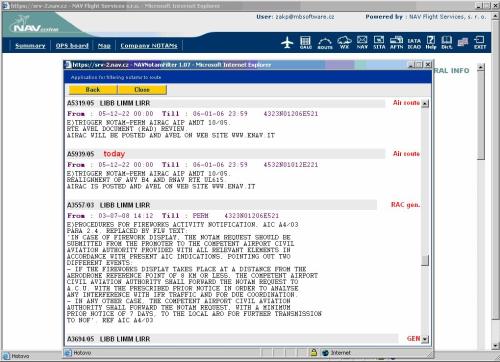Image resolution: width=500 pixels, height=362 pixels.
Task: Click the airplane icon in the toolbar
Action: (x=287, y=43)
